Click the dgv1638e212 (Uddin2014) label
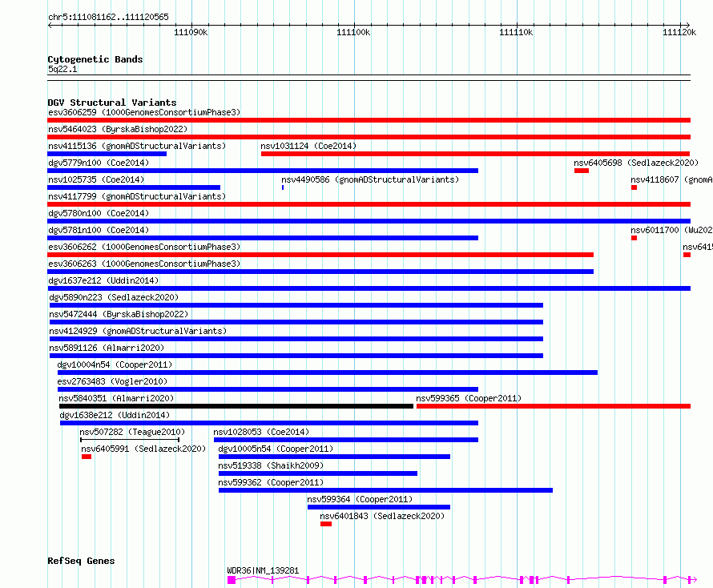Viewport: 713px width, 588px height. pos(115,415)
